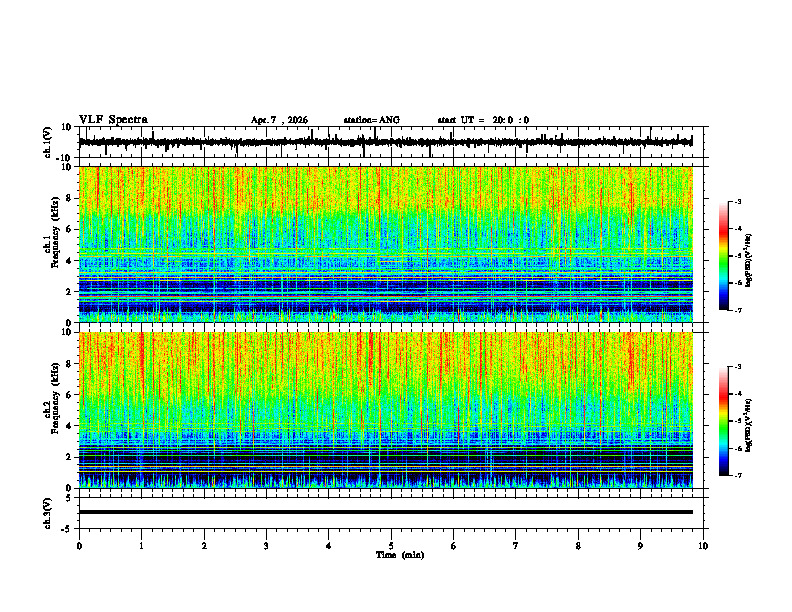
Task: Click the "-3" value on the ch.2 color scale
Action: tap(738, 367)
